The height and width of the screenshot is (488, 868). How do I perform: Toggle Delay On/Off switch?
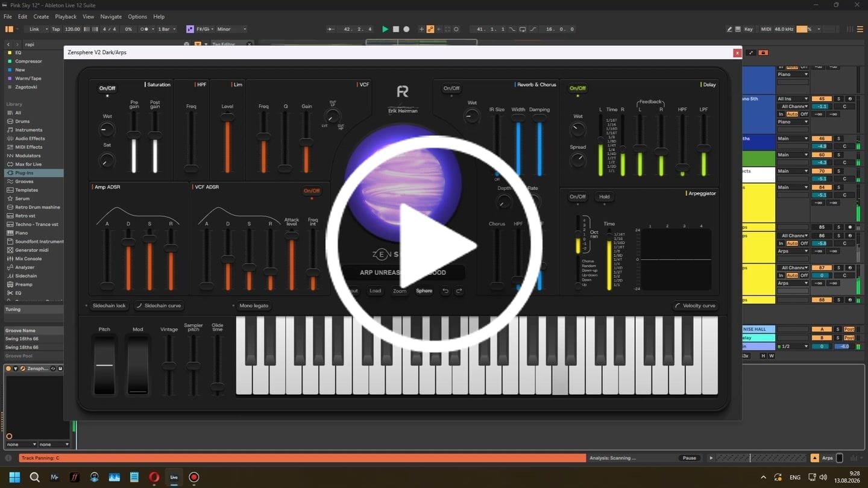[577, 89]
